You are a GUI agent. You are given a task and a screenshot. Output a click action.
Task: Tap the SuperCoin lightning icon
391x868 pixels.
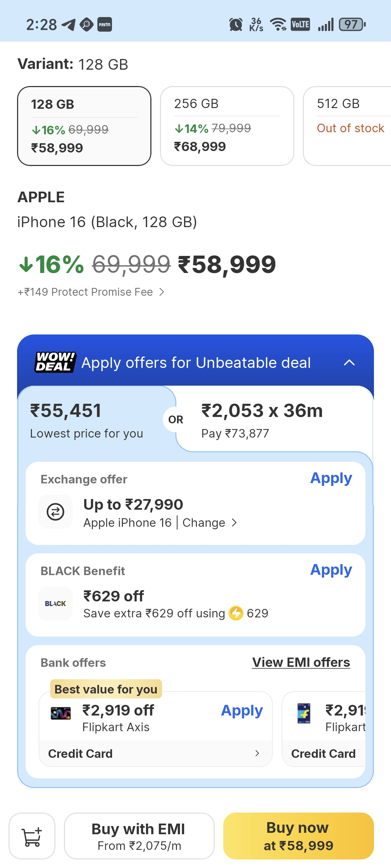236,613
